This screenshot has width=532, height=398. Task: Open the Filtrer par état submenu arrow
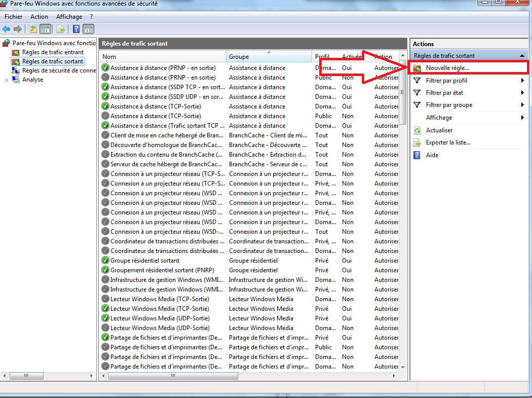pos(522,93)
